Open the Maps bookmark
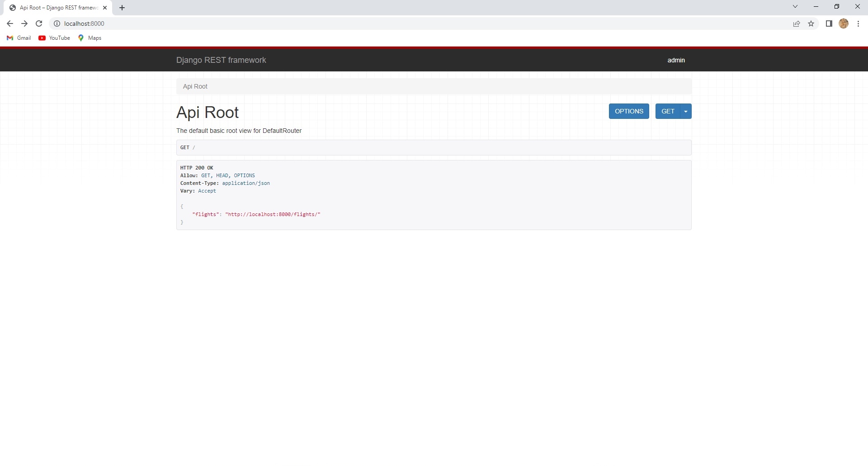 tap(90, 38)
